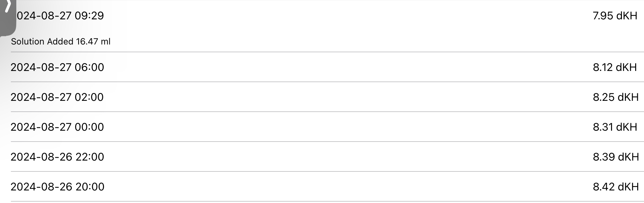This screenshot has width=644, height=203.
Task: Click the "Solution Added" label text
Action: pos(42,41)
